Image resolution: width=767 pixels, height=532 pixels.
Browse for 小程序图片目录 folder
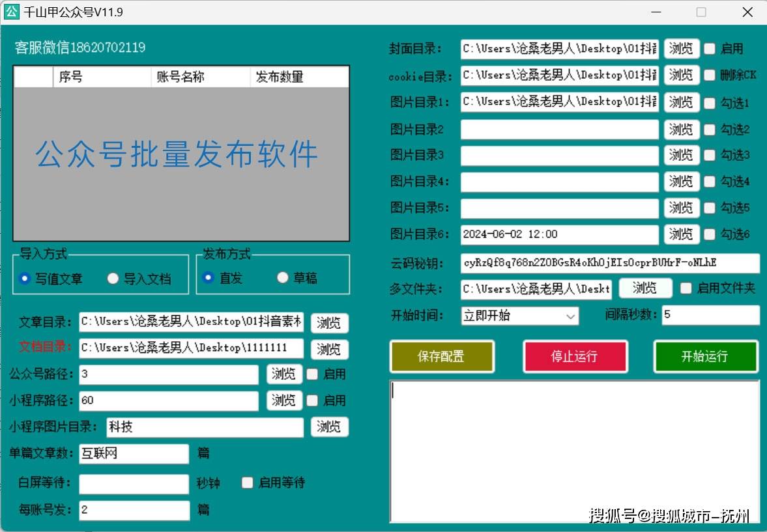pyautogui.click(x=329, y=427)
